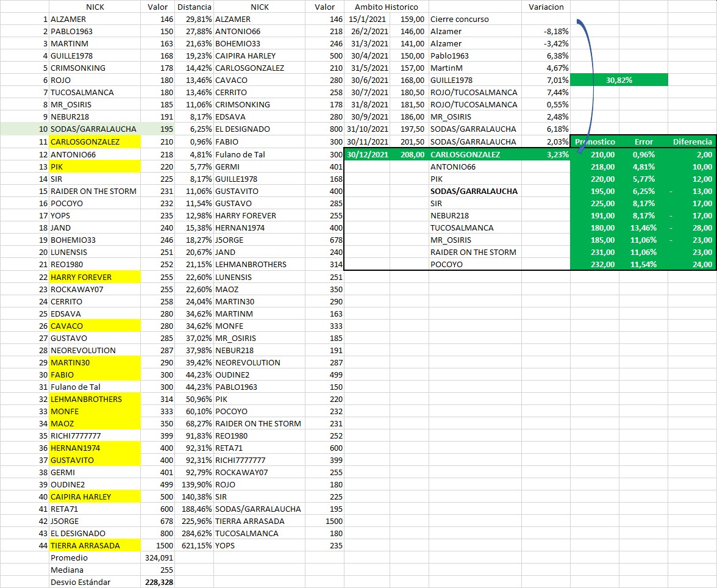717x588 pixels.
Task: Click the Variacion column header
Action: [546, 7]
